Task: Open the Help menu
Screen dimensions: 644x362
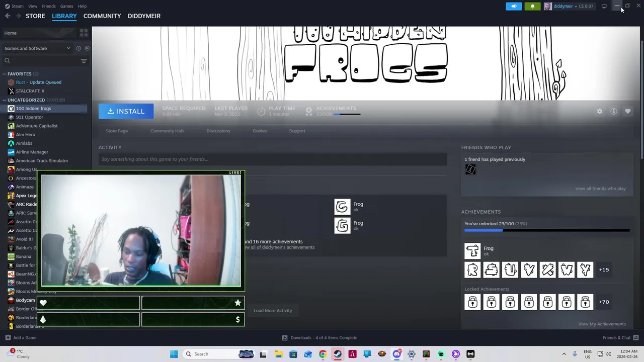Action: point(82,6)
